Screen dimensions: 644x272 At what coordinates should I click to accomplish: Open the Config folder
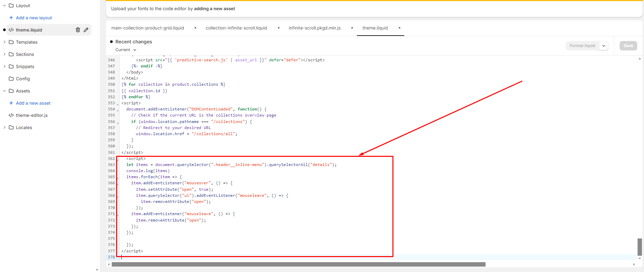[x=23, y=79]
